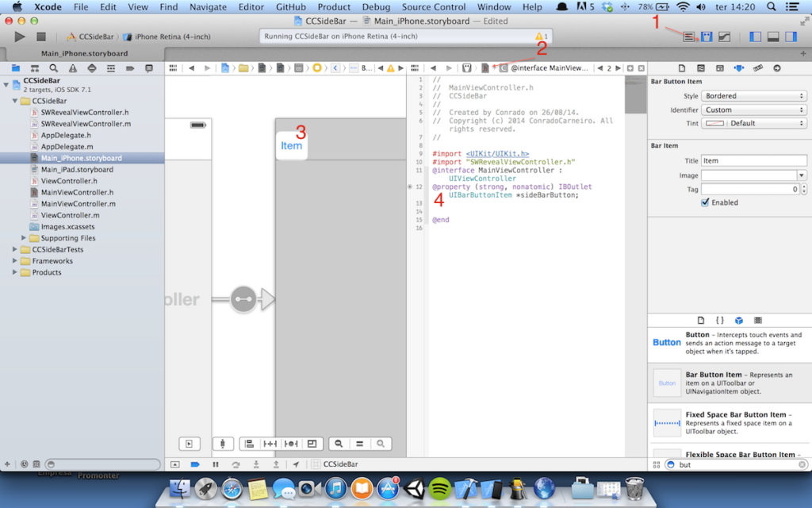Open the Source Control menu
The width and height of the screenshot is (812, 508).
(434, 7)
